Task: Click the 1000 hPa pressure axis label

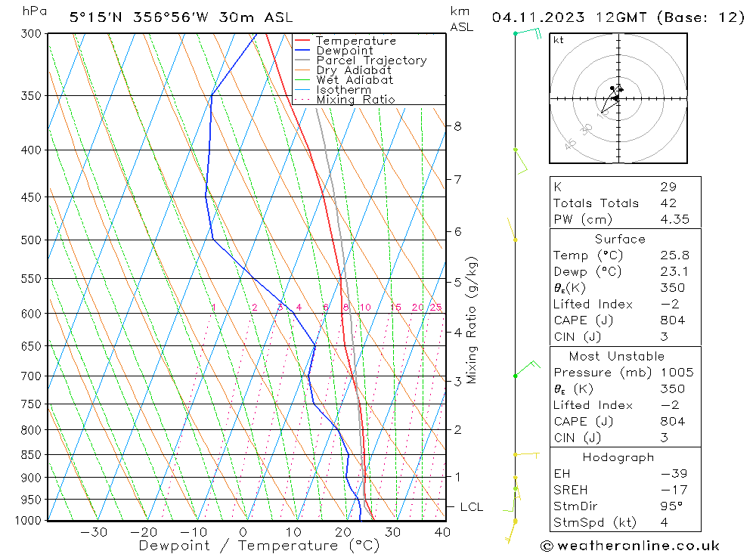Action: click(x=29, y=521)
